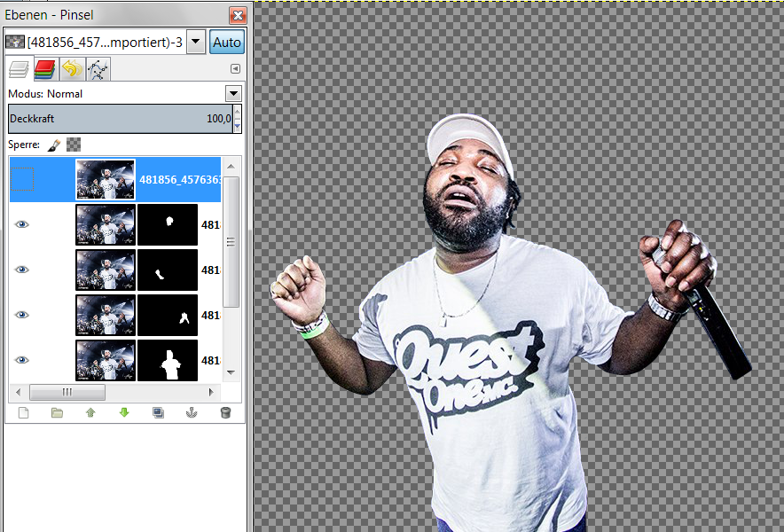Click the vertical layer list scrollbar handle

pyautogui.click(x=231, y=242)
